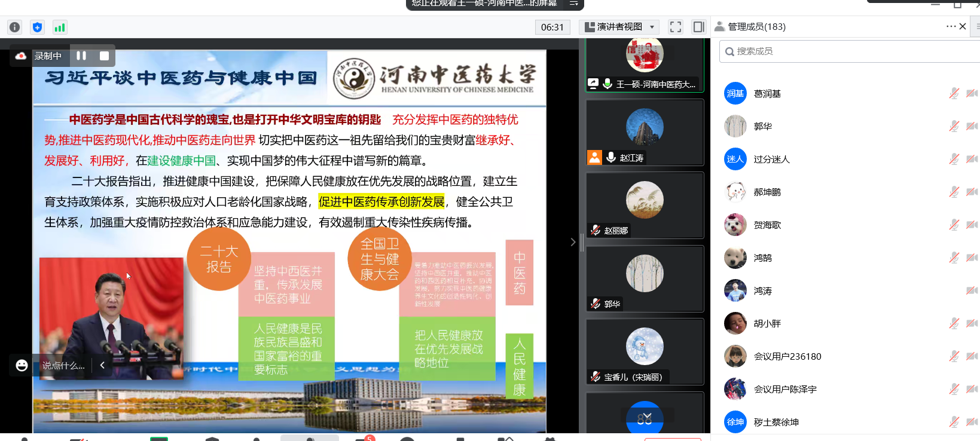Image resolution: width=980 pixels, height=441 pixels.
Task: Enter fullscreen mode with the corner-brackets icon
Action: click(676, 27)
